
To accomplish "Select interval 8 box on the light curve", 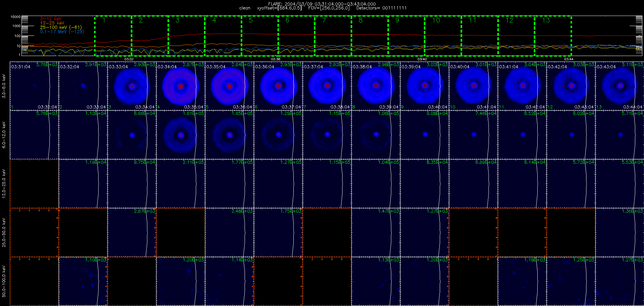I will (x=370, y=36).
